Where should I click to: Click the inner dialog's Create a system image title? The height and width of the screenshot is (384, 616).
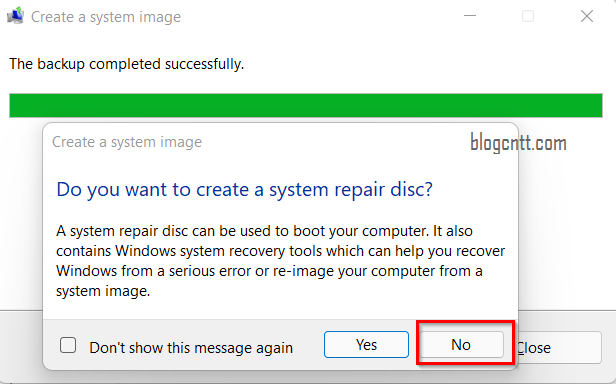click(x=127, y=142)
